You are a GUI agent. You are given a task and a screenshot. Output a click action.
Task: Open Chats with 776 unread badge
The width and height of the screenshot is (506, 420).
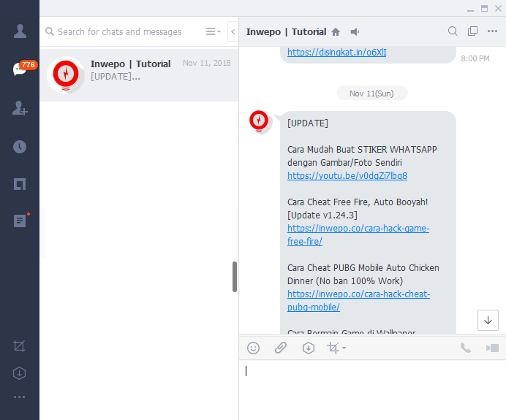tap(20, 69)
